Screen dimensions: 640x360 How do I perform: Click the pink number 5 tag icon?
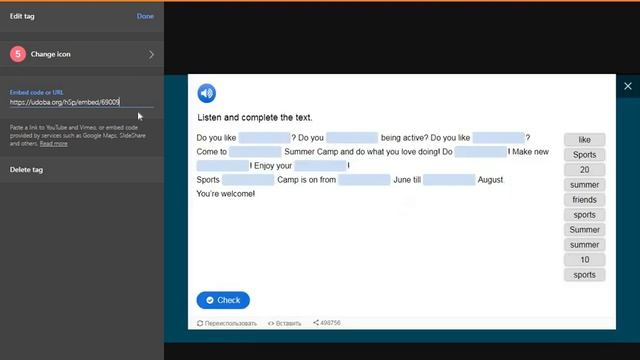[18, 54]
